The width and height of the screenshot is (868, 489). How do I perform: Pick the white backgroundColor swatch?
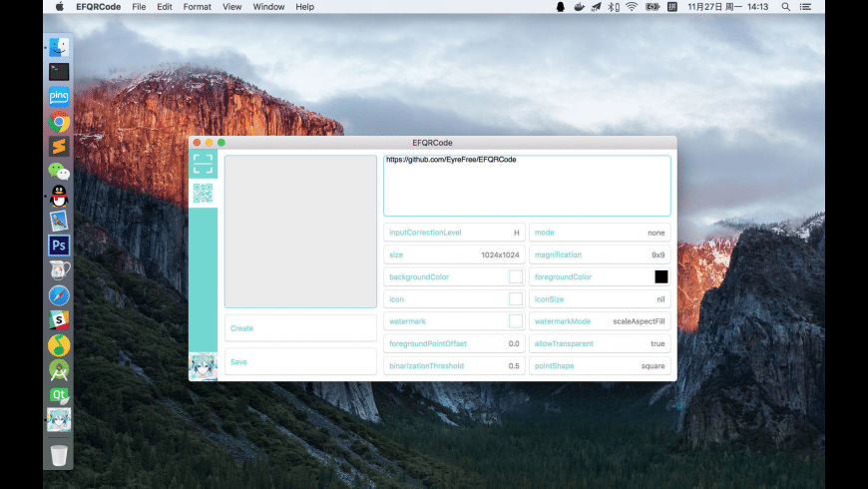[516, 276]
